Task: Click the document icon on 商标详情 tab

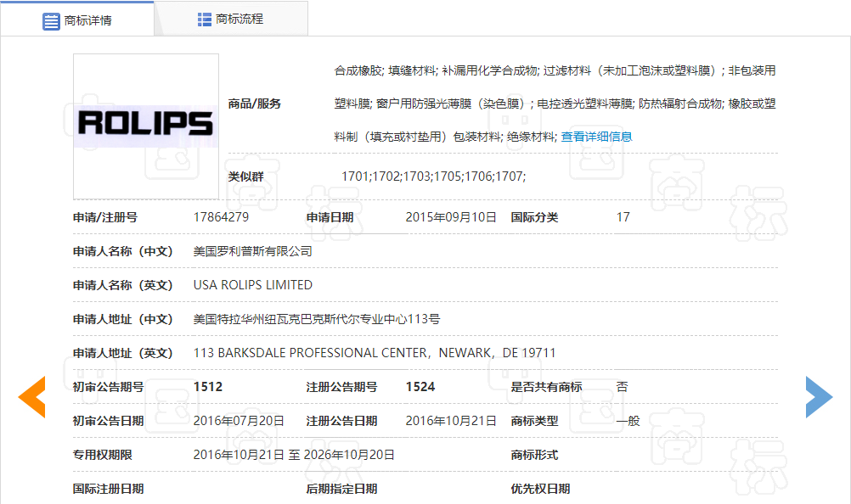Action: [x=51, y=20]
